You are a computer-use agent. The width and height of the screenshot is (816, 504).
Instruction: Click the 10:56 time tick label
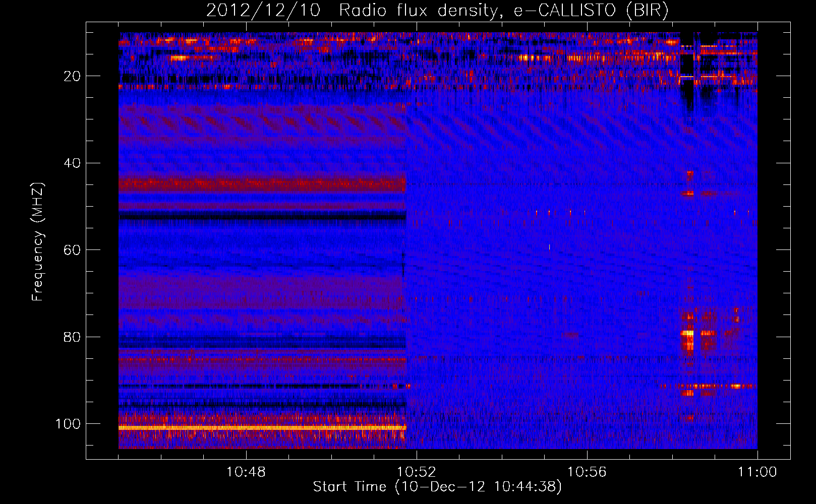(x=587, y=472)
